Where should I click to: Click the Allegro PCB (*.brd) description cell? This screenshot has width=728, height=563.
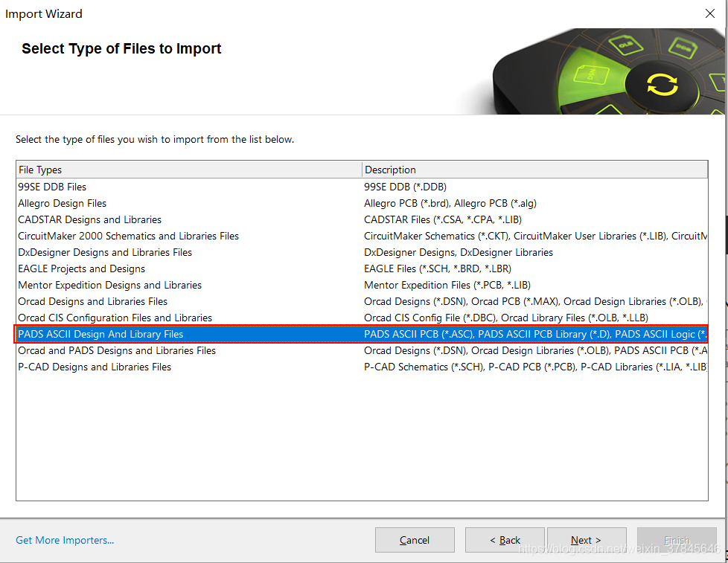[x=450, y=203]
